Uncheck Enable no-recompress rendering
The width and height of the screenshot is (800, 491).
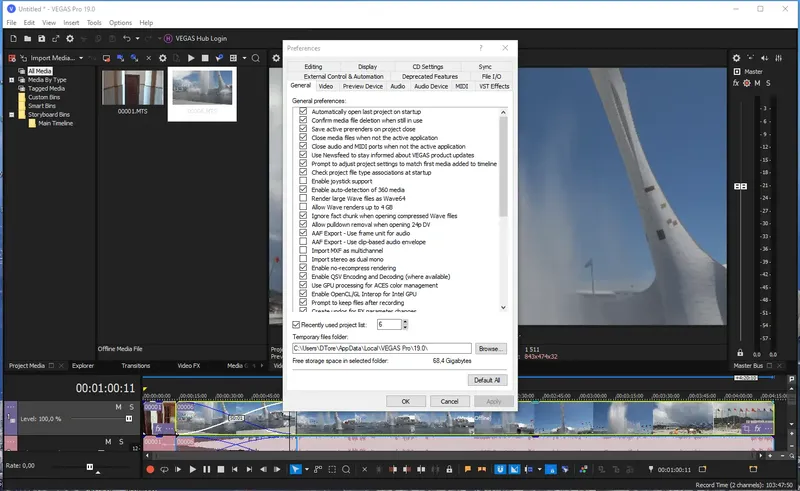(x=303, y=267)
